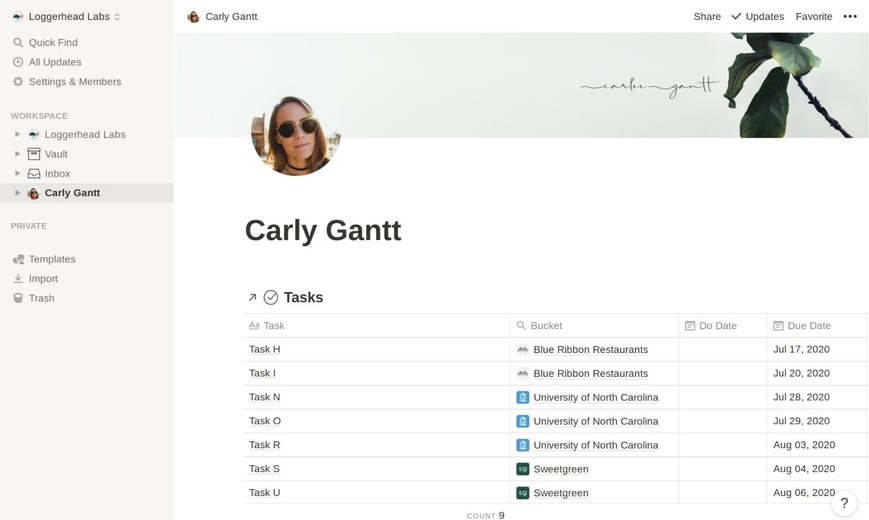Open Settings & Members gear icon
This screenshot has width=869, height=520.
18,81
